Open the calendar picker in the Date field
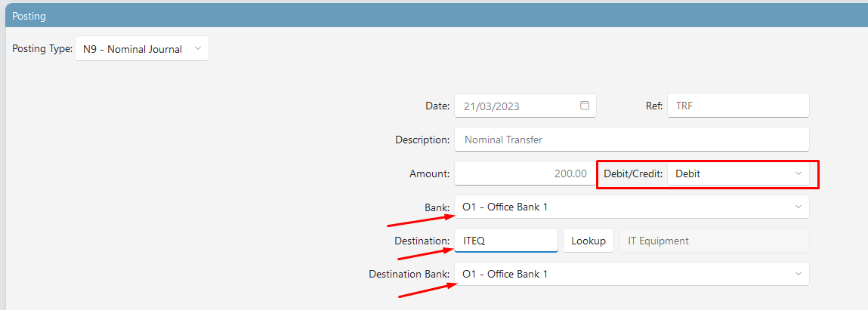 tap(585, 106)
